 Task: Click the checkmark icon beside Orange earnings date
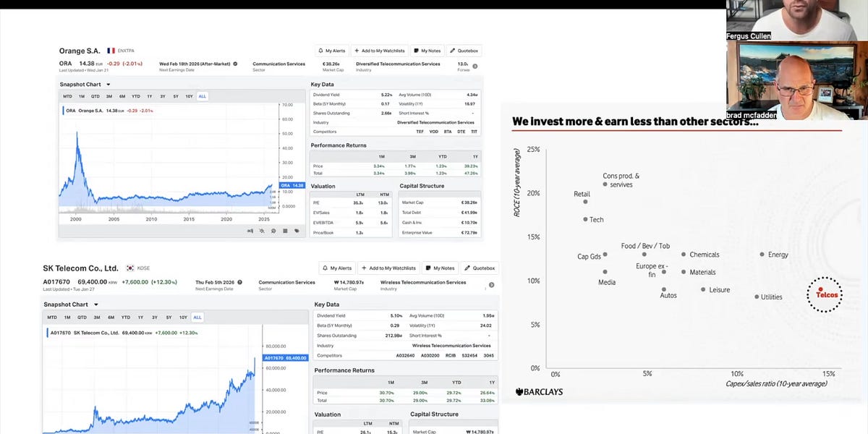(235, 64)
